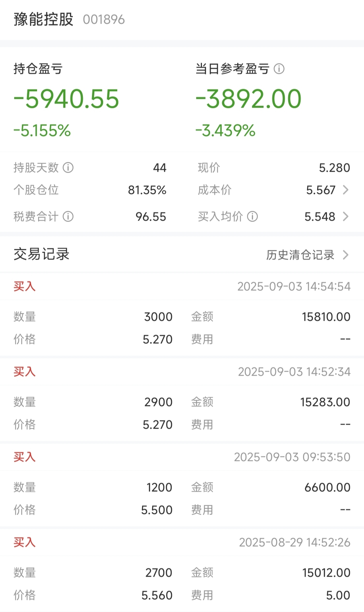
Task: Open 2025-08-29 buy record of 2700 shares
Action: 182,570
